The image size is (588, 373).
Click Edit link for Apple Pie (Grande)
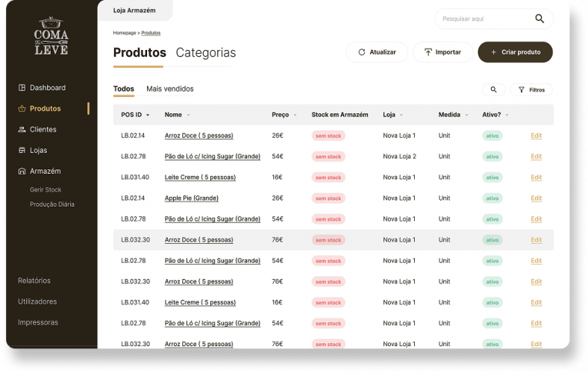click(x=536, y=198)
